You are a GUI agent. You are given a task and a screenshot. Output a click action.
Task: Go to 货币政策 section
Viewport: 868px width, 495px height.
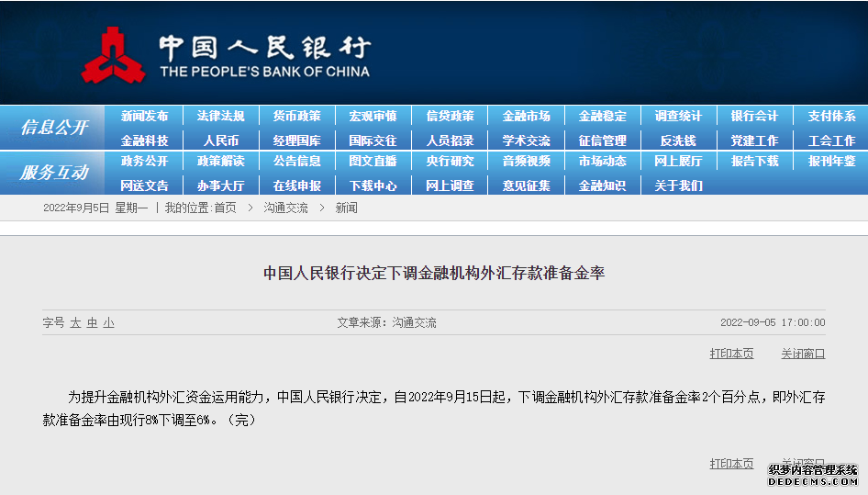pyautogui.click(x=296, y=116)
